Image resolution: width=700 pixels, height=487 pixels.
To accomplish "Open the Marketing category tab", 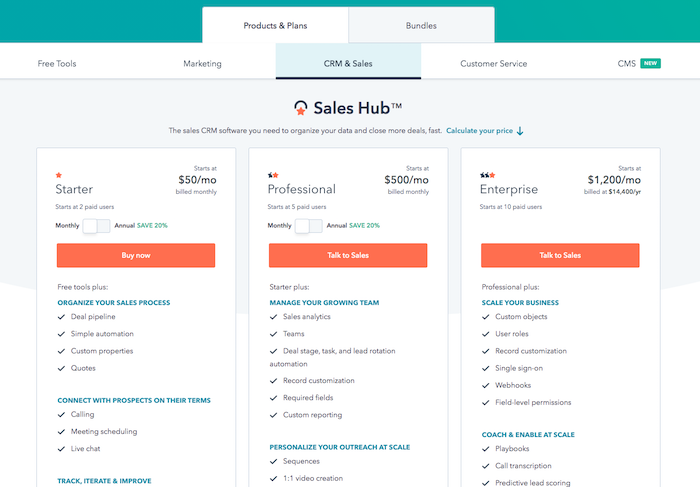I will point(202,63).
